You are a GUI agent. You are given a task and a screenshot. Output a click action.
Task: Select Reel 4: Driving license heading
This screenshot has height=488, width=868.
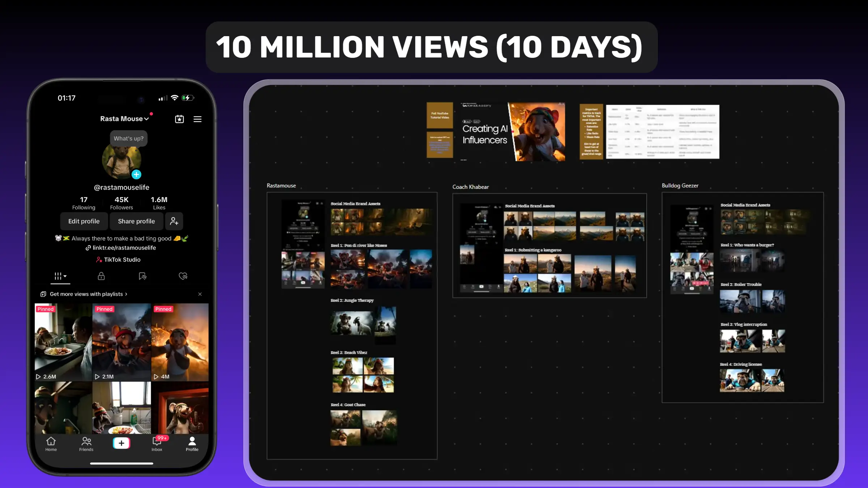click(741, 364)
